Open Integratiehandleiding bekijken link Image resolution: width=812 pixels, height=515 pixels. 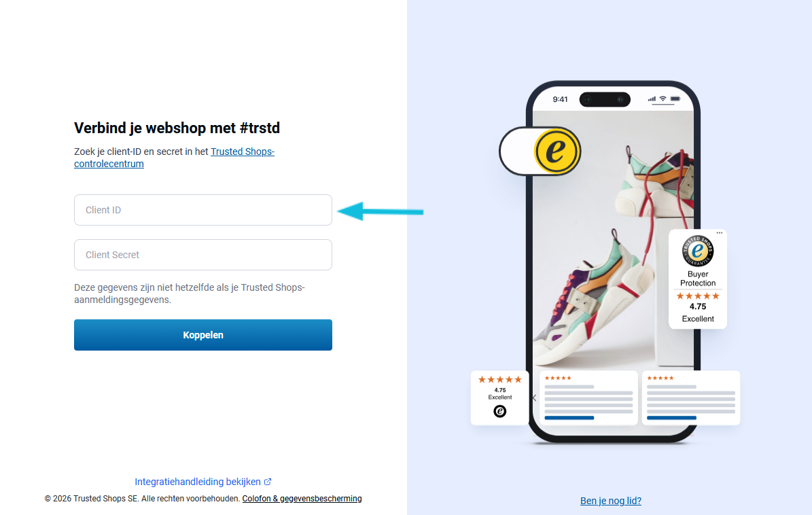click(x=198, y=482)
